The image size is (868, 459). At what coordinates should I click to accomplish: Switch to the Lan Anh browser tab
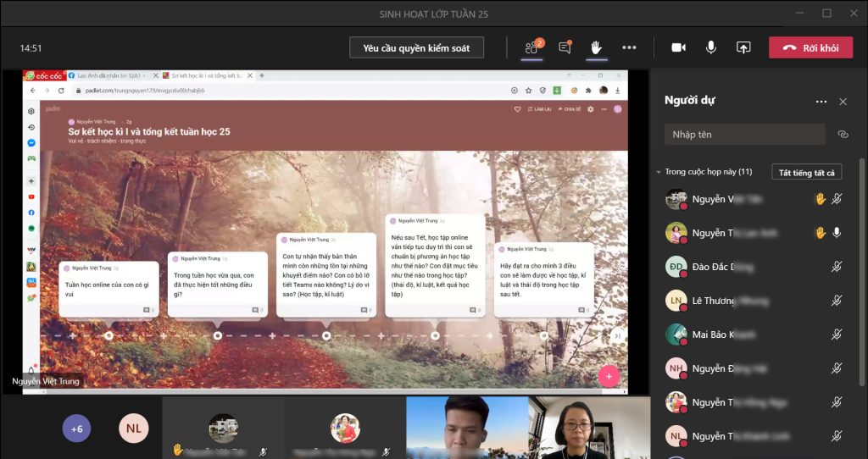point(110,75)
